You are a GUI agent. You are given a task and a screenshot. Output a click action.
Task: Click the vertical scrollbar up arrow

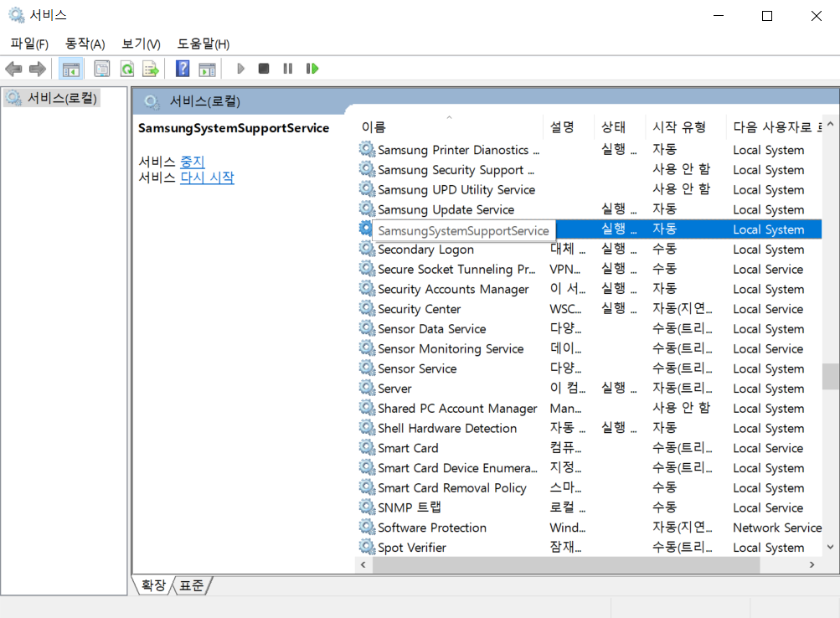click(830, 124)
